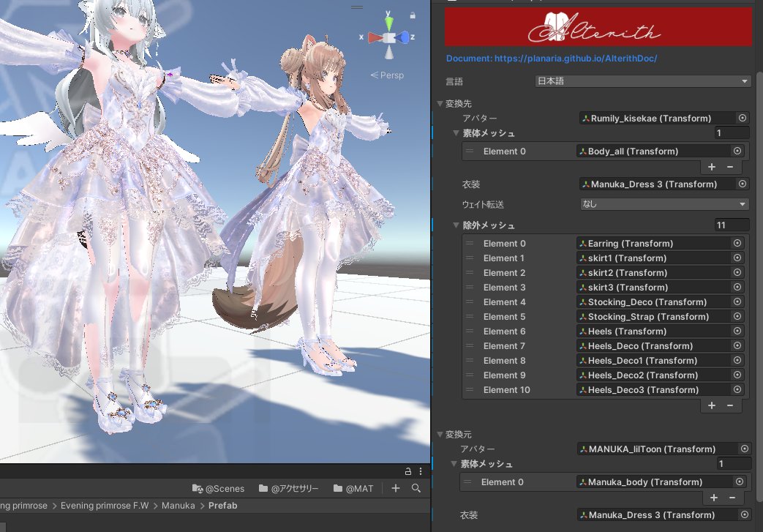The height and width of the screenshot is (532, 763).
Task: Open object picker for Manuka_body field
Action: tap(739, 482)
